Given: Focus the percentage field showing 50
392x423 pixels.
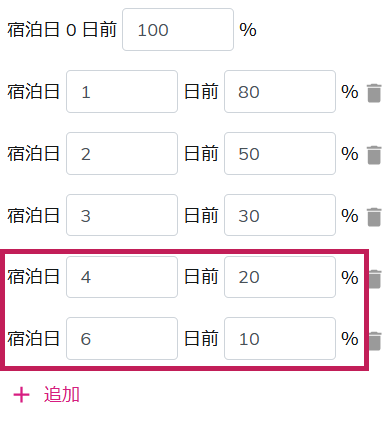Looking at the screenshot, I should [x=280, y=153].
